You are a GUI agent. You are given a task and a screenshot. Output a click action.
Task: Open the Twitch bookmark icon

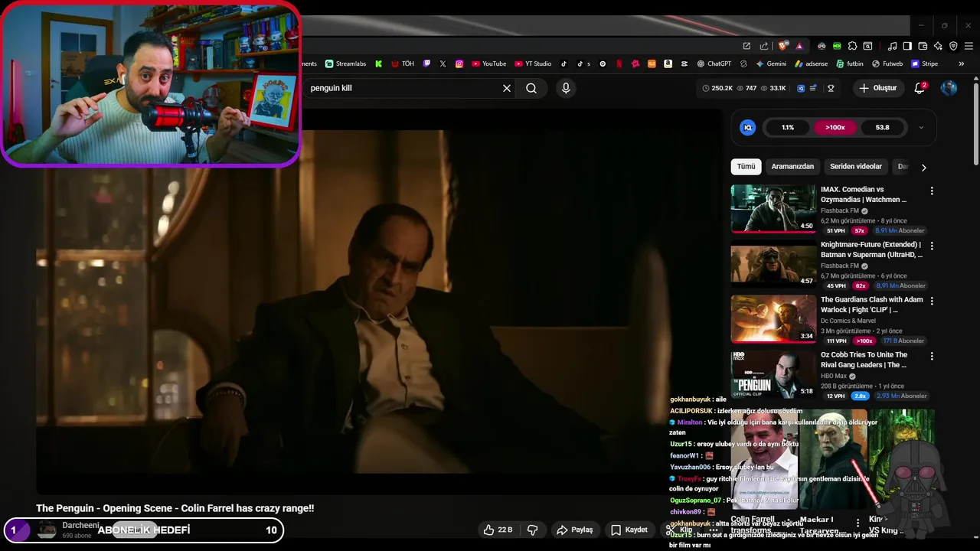click(x=427, y=64)
